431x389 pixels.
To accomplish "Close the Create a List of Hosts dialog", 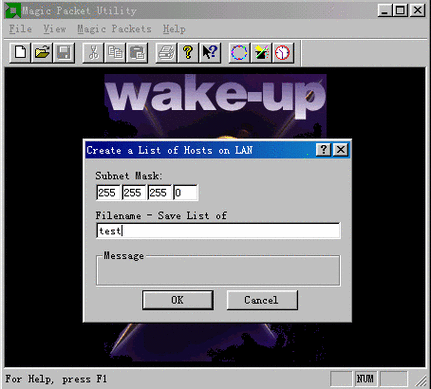I will pyautogui.click(x=341, y=150).
